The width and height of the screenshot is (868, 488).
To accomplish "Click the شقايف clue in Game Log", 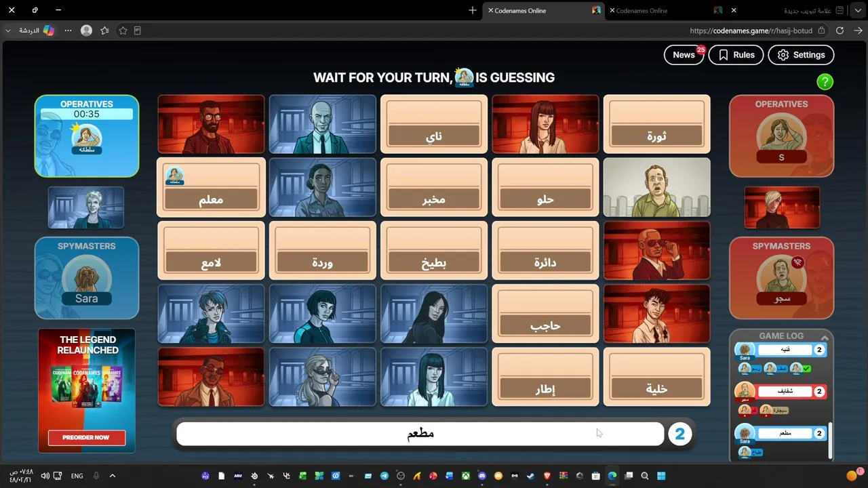I will 785,391.
